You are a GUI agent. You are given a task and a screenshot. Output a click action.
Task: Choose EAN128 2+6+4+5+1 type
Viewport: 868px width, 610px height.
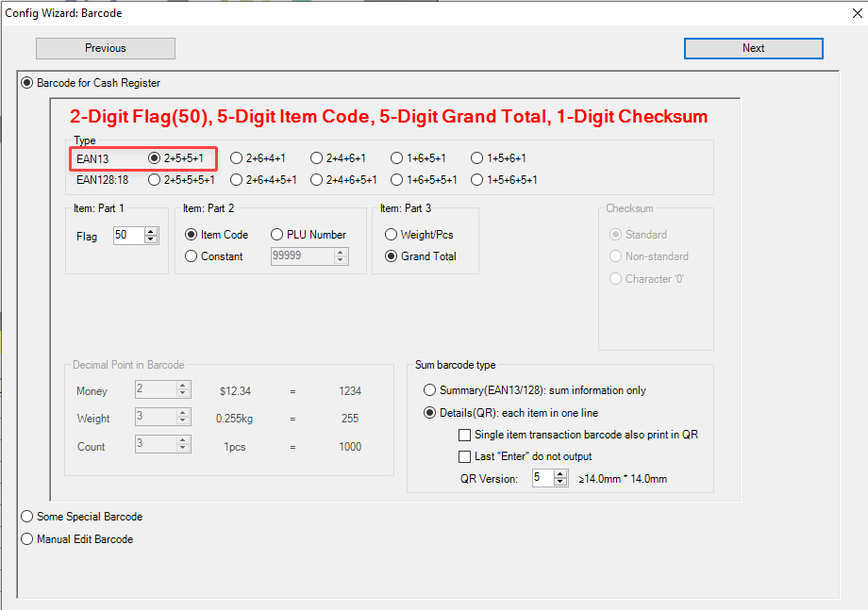tap(263, 180)
